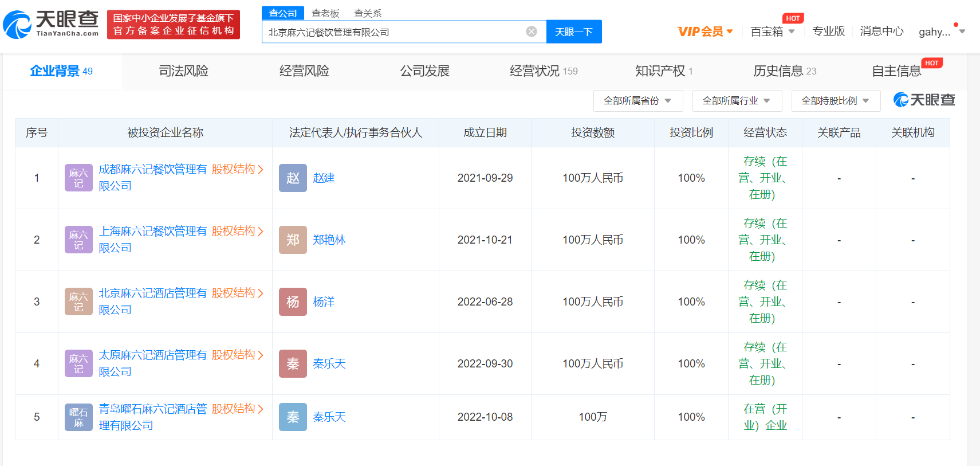
Task: Open the 全部所属行业 industry filter
Action: (x=737, y=101)
